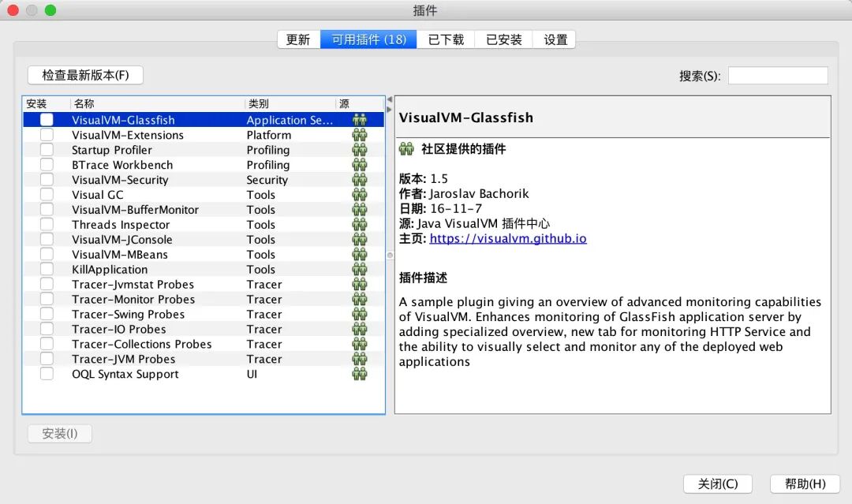
Task: Select the Visual GC install checkbox
Action: point(47,195)
